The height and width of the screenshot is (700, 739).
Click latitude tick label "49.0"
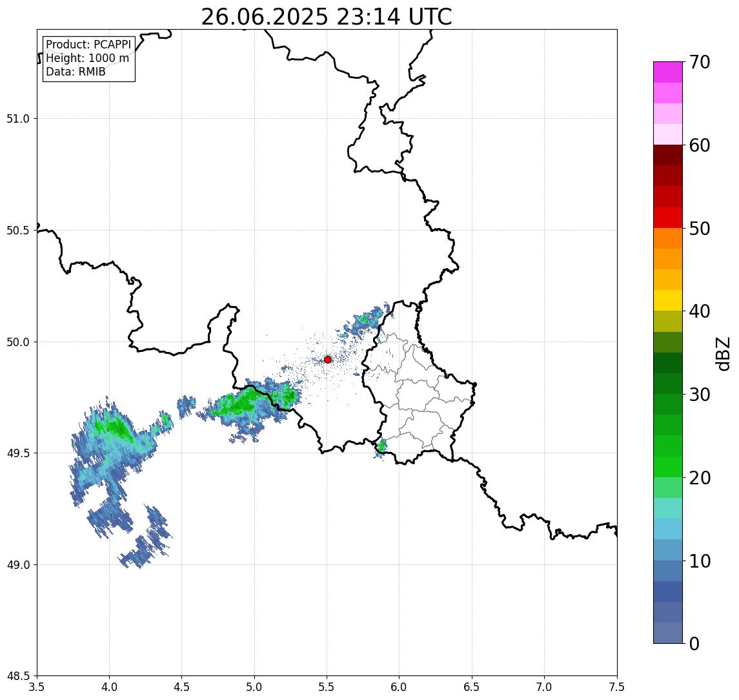(x=18, y=564)
